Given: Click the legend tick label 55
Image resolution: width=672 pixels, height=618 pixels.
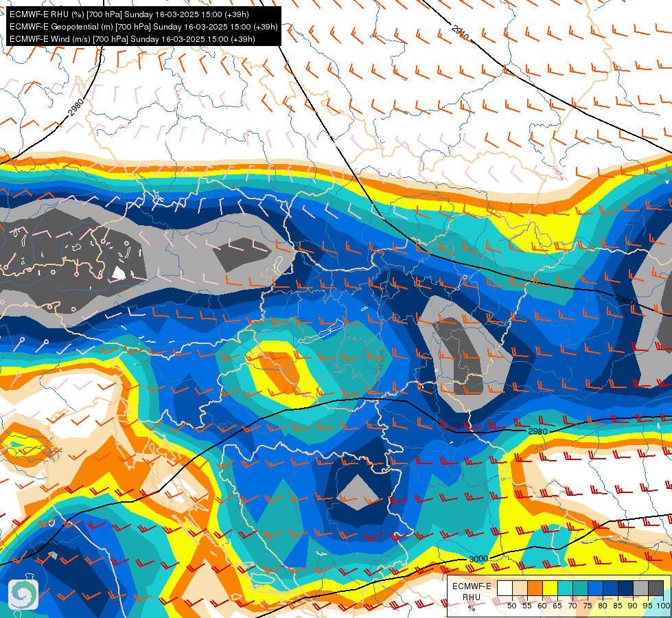Looking at the screenshot, I should pyautogui.click(x=527, y=606).
